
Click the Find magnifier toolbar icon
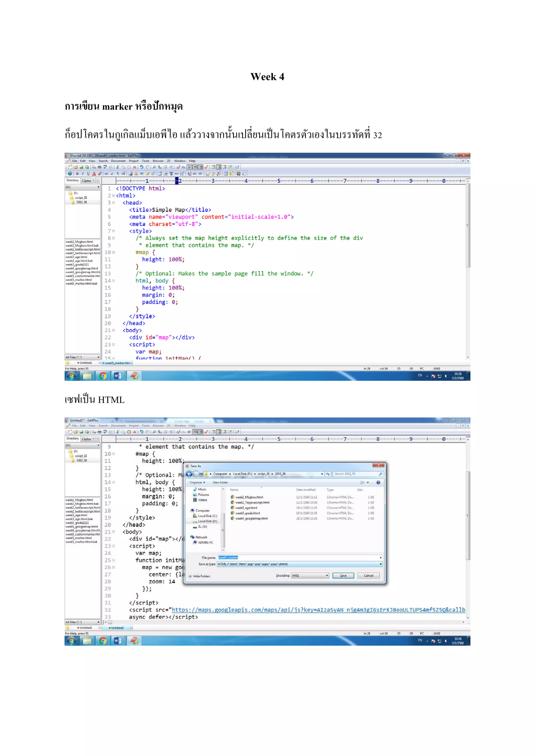(154, 167)
